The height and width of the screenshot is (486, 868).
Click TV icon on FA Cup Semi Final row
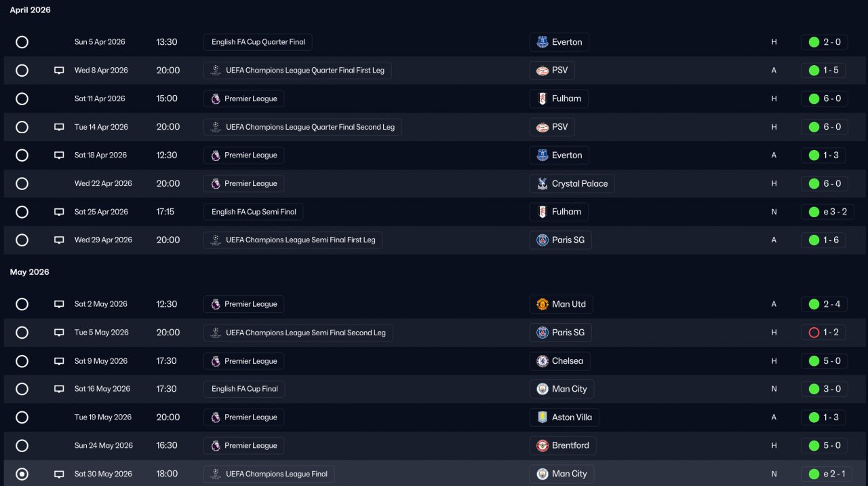tap(59, 212)
